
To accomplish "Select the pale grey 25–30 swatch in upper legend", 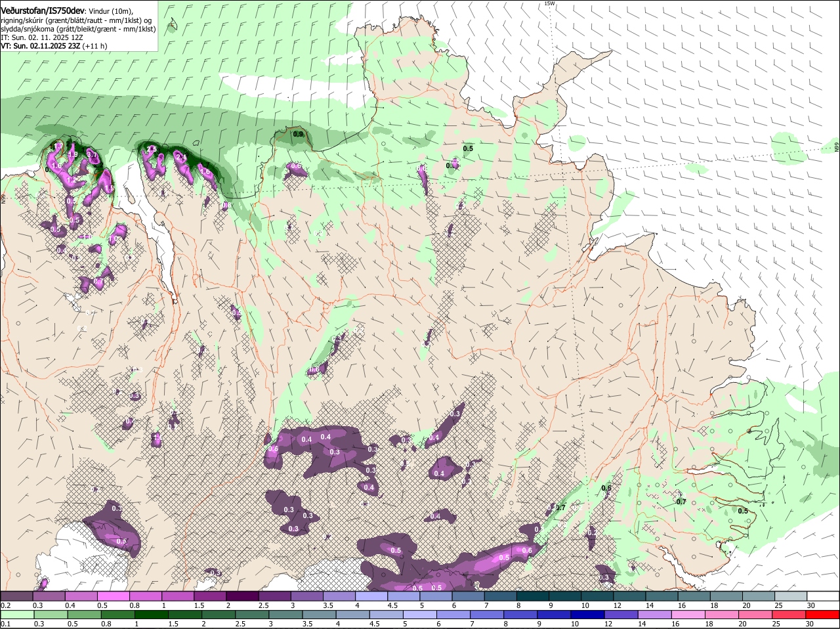I will tap(790, 596).
